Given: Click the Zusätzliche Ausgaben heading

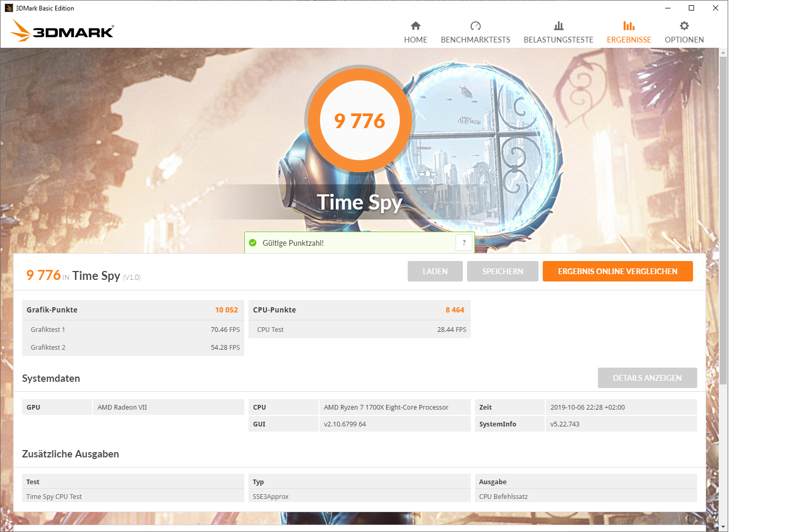Looking at the screenshot, I should click(x=70, y=454).
